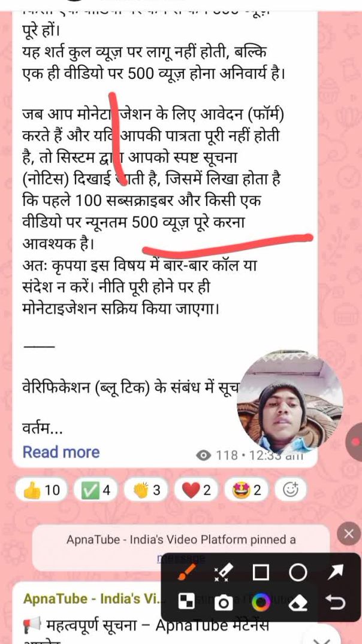Tap the camera screenshot icon

[x=224, y=603]
